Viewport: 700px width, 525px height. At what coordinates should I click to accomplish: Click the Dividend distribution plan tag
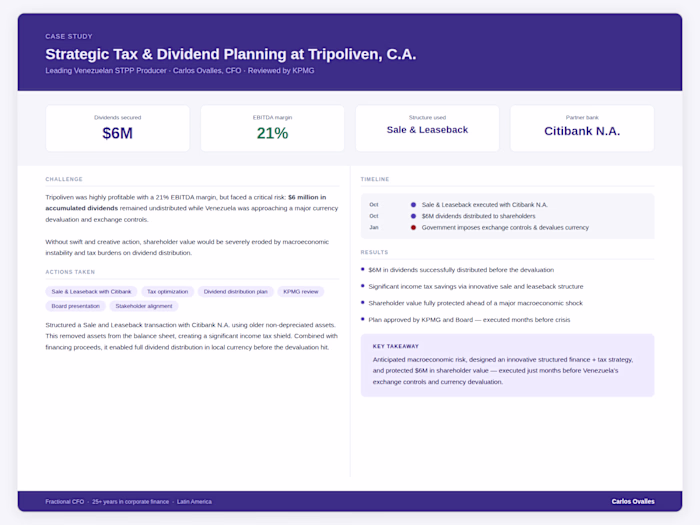235,292
